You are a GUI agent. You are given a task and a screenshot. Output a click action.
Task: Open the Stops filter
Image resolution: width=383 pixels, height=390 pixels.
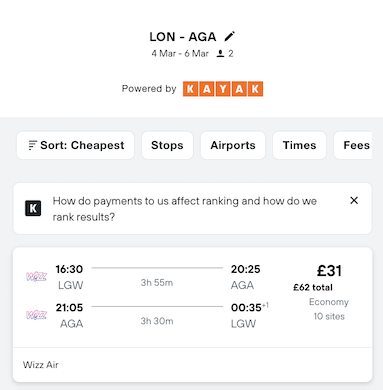pyautogui.click(x=167, y=145)
